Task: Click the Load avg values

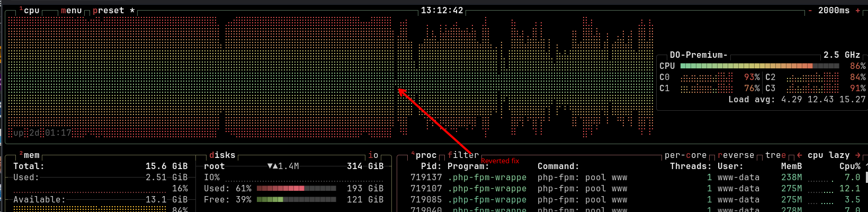Action: pos(824,100)
